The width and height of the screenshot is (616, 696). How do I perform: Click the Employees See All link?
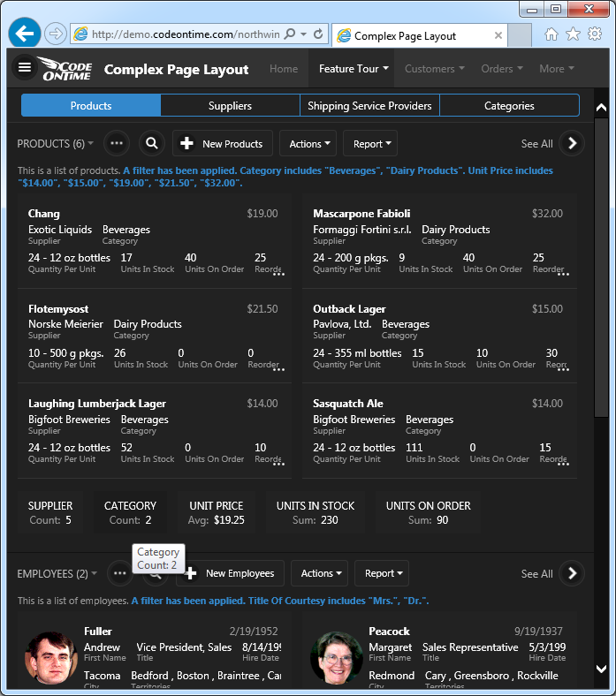pos(537,574)
